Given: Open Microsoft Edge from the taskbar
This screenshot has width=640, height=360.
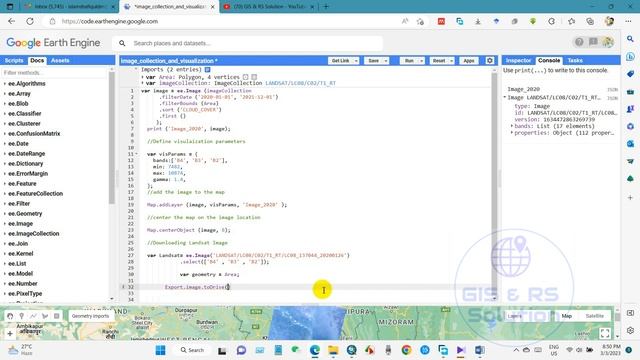Looking at the screenshot, I should pyautogui.click(x=315, y=350).
